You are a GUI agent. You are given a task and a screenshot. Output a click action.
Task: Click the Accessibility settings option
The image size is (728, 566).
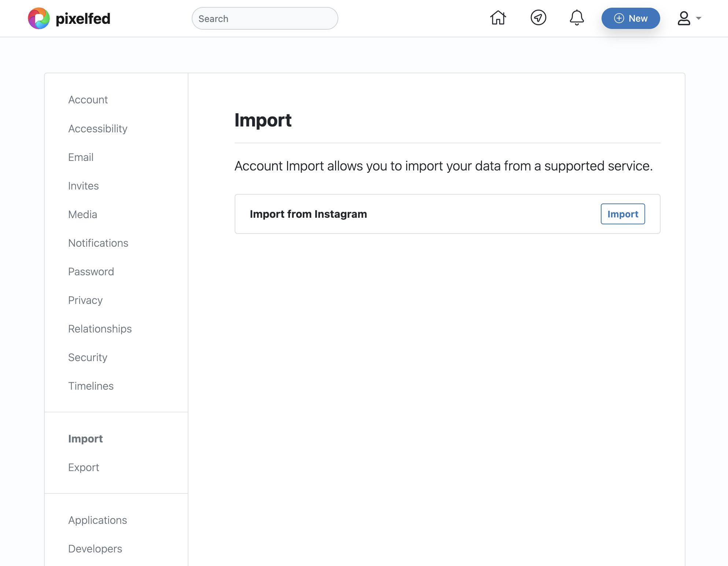point(98,128)
